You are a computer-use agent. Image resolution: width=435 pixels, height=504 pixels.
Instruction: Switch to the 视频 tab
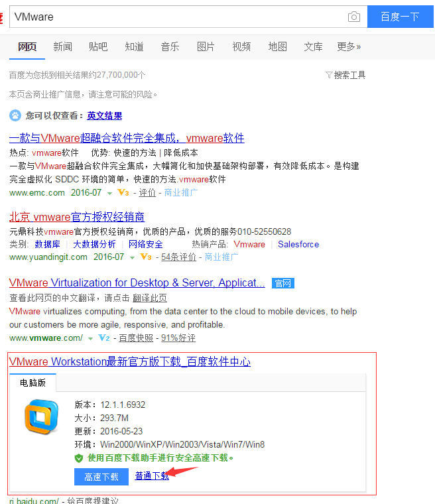point(241,47)
